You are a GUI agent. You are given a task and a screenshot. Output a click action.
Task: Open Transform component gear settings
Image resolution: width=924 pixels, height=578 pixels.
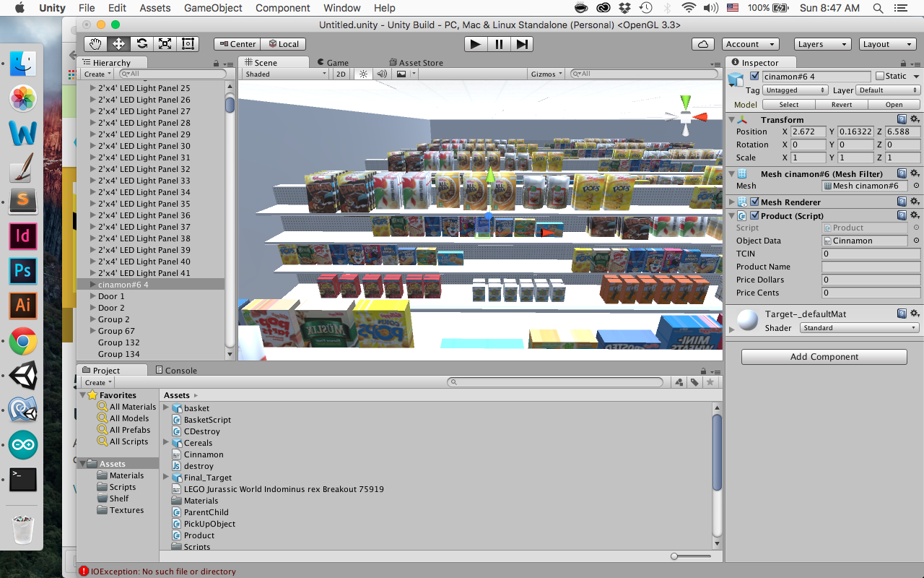(915, 119)
